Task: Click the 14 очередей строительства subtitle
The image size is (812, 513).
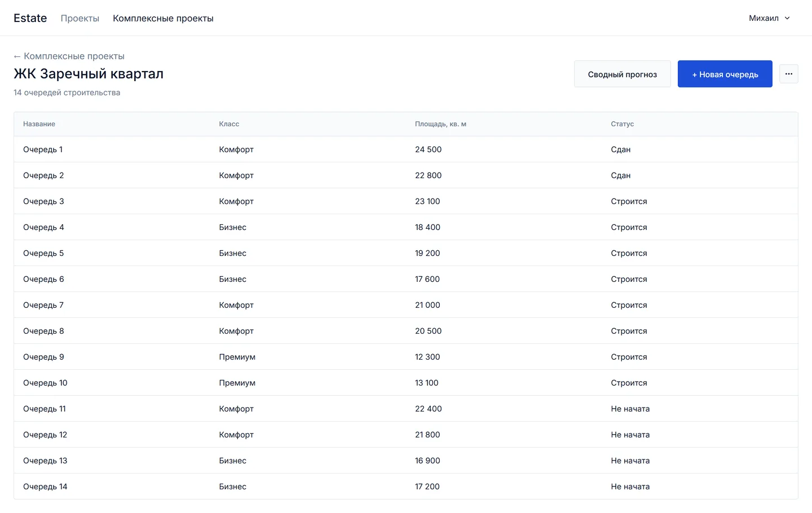Action: pos(67,92)
